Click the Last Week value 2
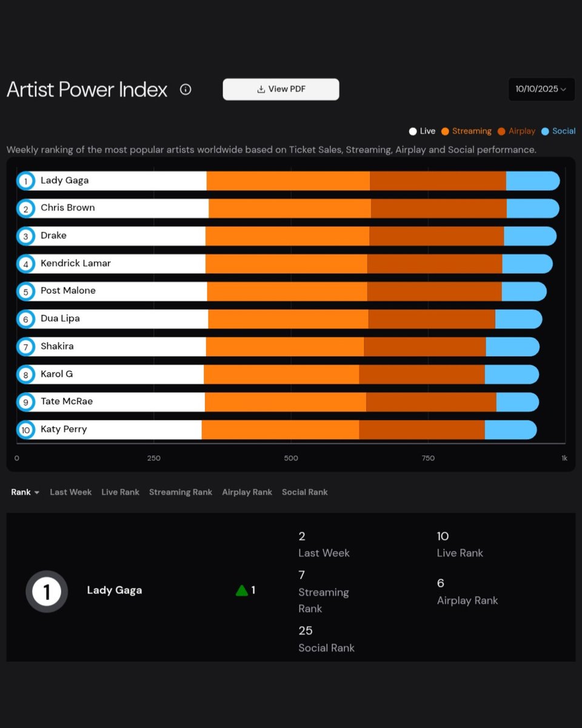 coord(302,536)
